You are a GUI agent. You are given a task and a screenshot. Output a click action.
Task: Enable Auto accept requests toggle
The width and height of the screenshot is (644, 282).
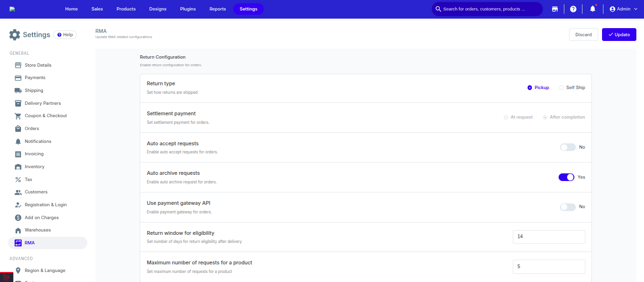pos(568,147)
